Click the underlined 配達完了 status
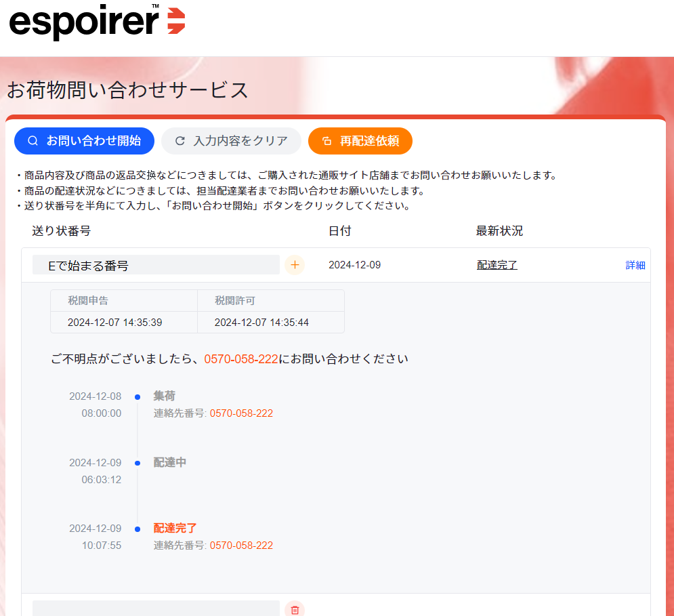The width and height of the screenshot is (674, 616). coord(497,265)
